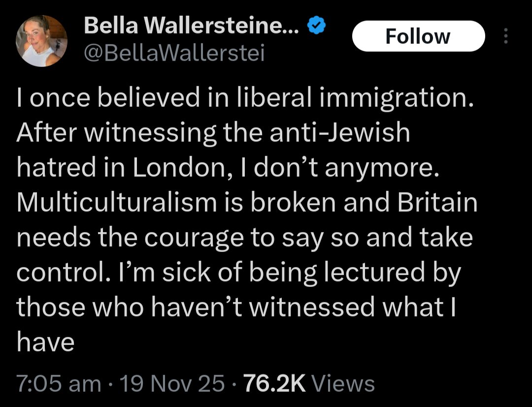This screenshot has height=407, width=532.
Task: Click the word 'lectured' in the tweet
Action: coord(374,272)
